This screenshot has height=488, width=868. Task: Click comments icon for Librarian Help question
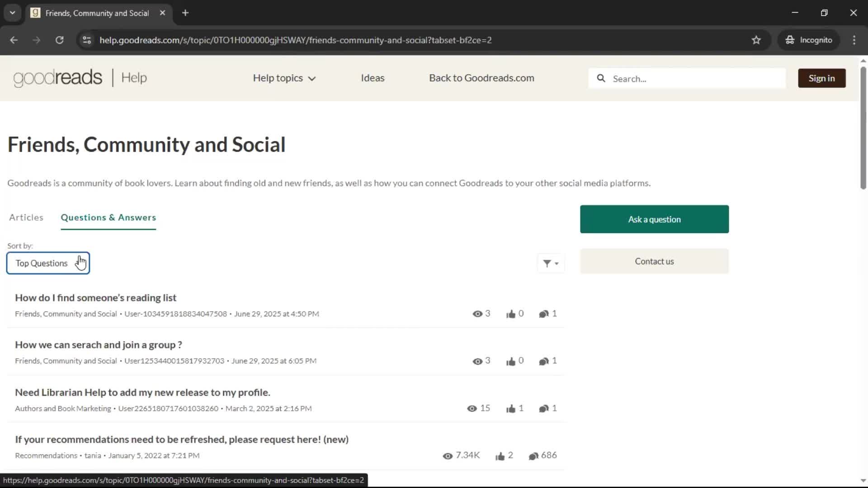(544, 409)
